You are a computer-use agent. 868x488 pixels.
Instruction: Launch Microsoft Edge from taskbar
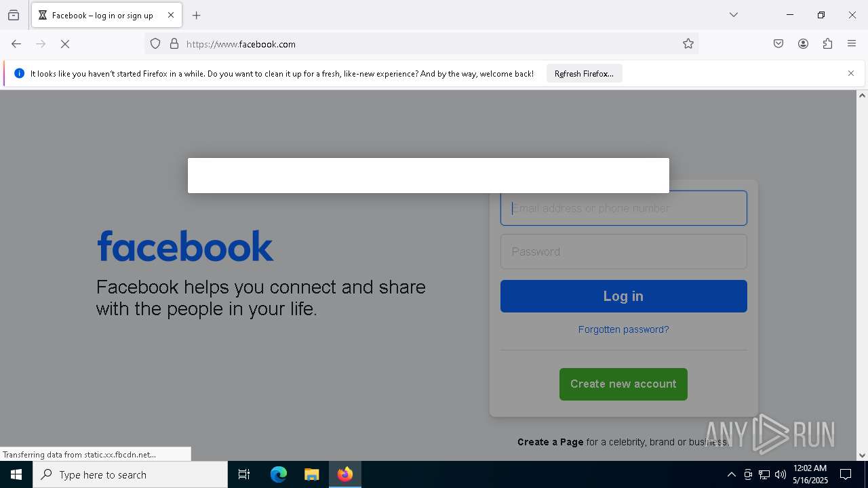(279, 474)
